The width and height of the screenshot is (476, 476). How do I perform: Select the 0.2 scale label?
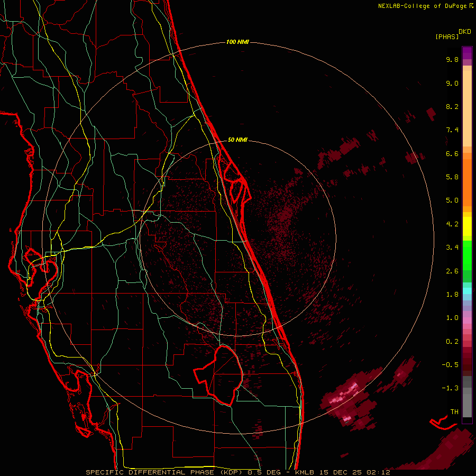pyautogui.click(x=452, y=342)
